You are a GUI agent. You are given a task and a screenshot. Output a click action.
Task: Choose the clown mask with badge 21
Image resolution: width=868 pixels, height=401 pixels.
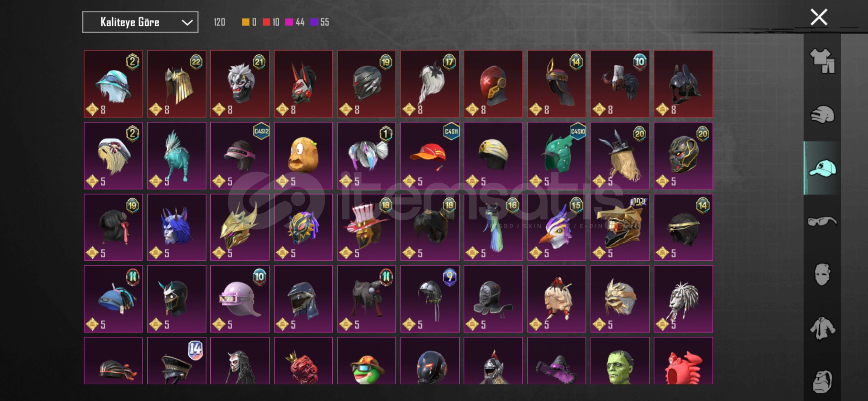pos(240,84)
